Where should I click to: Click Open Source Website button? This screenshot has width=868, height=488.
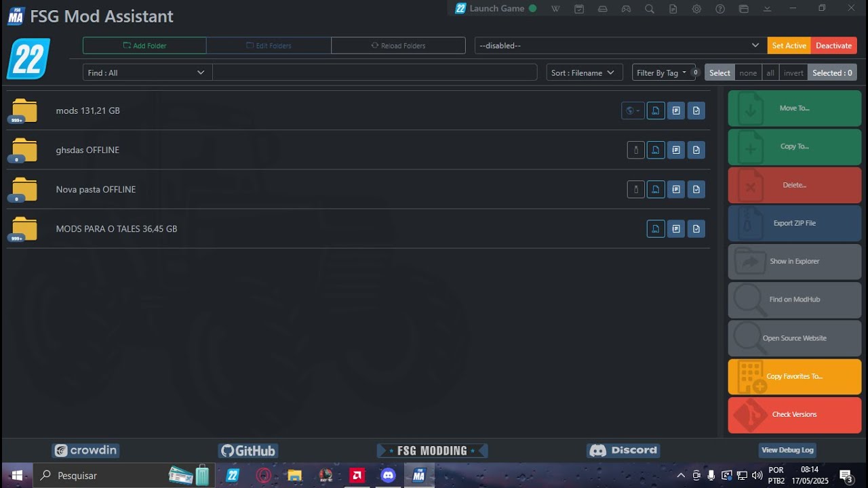pyautogui.click(x=795, y=338)
